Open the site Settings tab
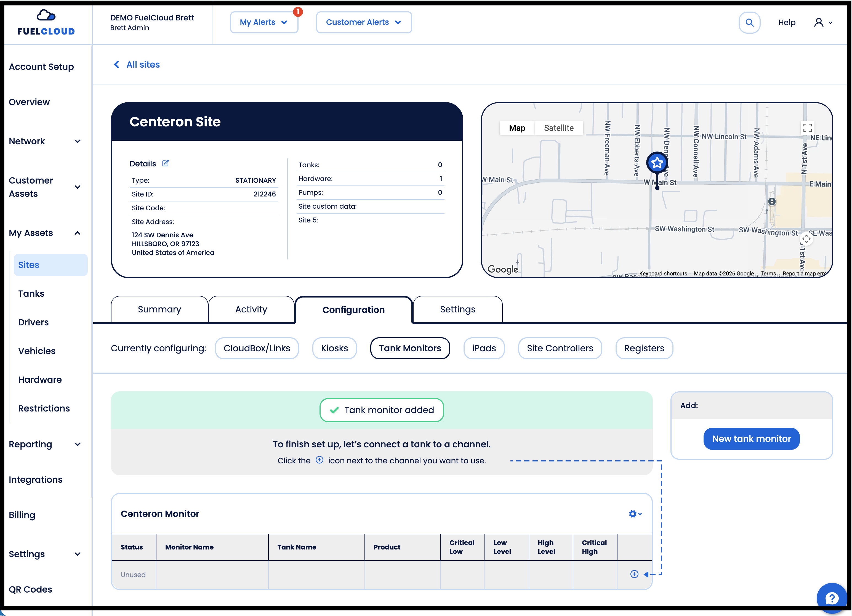 pyautogui.click(x=457, y=309)
